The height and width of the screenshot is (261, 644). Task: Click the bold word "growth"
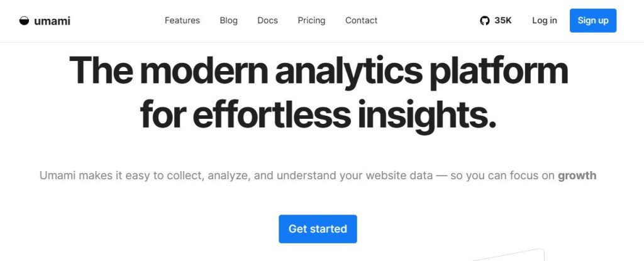[577, 175]
